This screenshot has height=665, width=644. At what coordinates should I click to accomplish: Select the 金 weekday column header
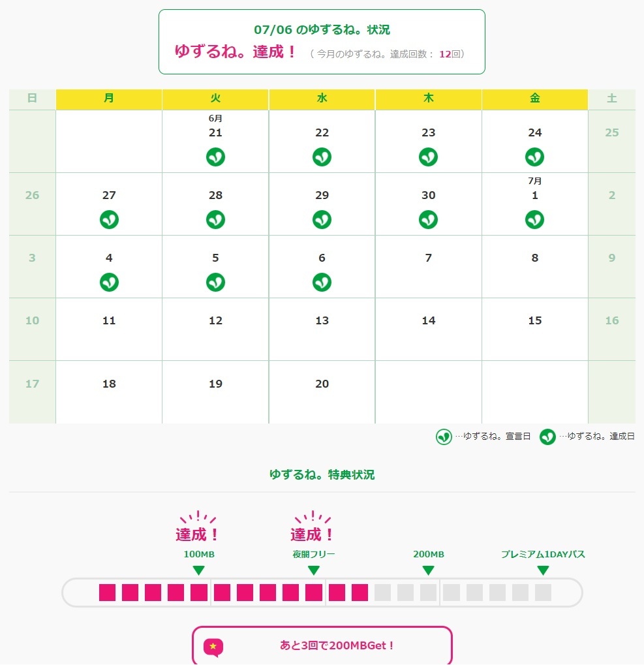point(534,99)
